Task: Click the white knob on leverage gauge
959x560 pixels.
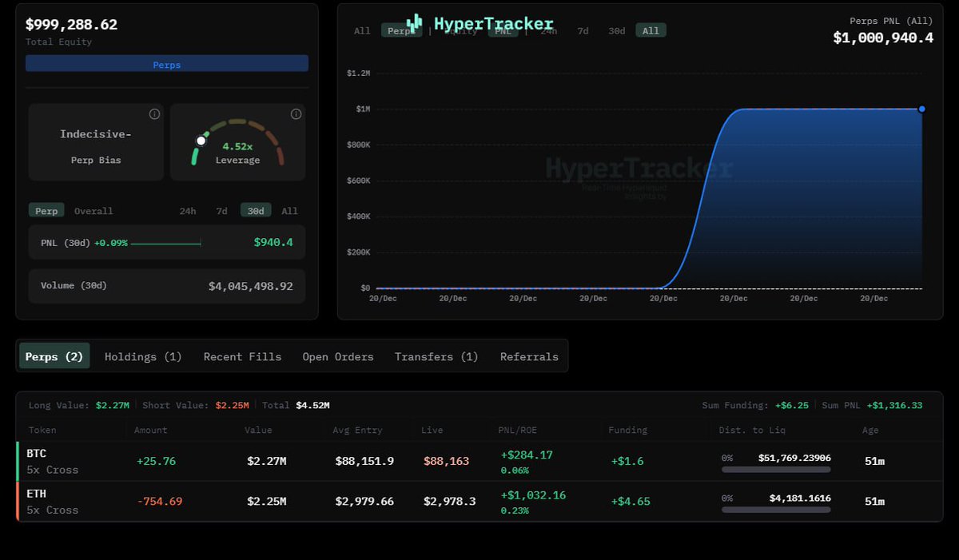Action: pos(201,141)
